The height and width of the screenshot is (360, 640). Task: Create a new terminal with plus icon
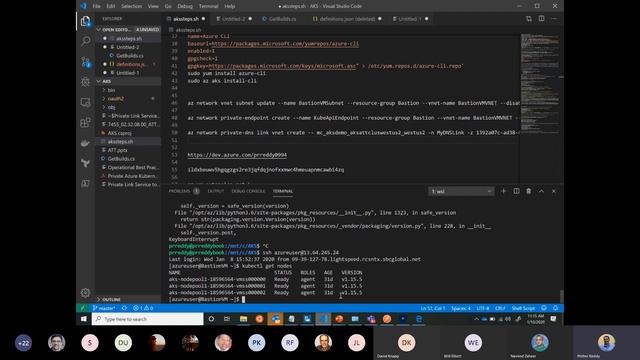503,191
